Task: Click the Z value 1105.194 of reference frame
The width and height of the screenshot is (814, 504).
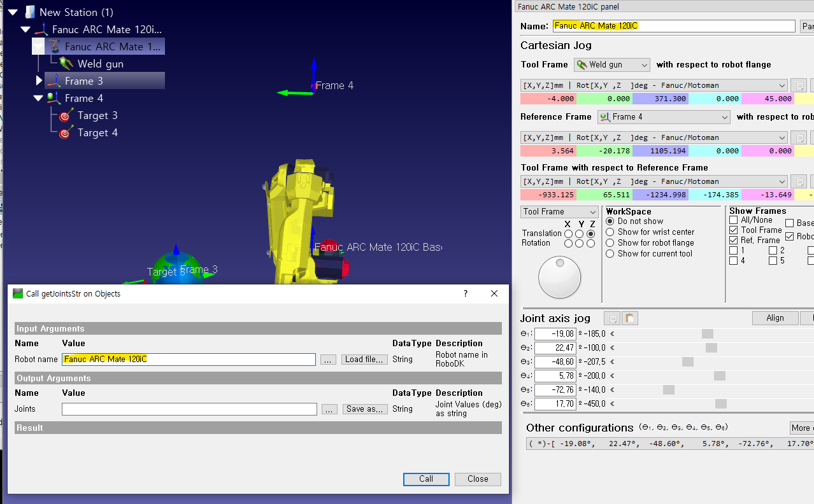Action: coord(660,151)
